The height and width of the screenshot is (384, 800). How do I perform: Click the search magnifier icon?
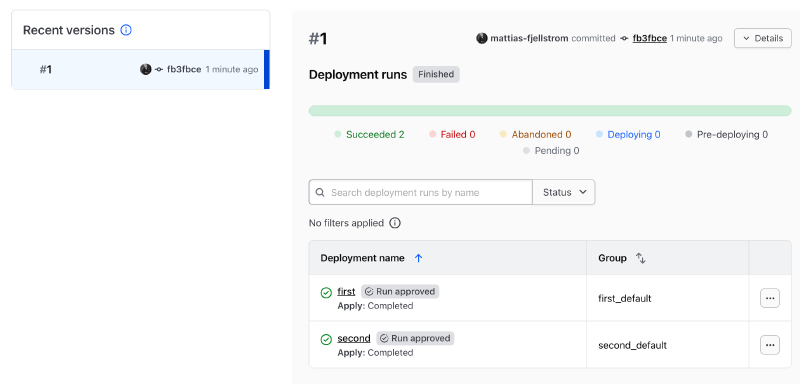pos(320,192)
